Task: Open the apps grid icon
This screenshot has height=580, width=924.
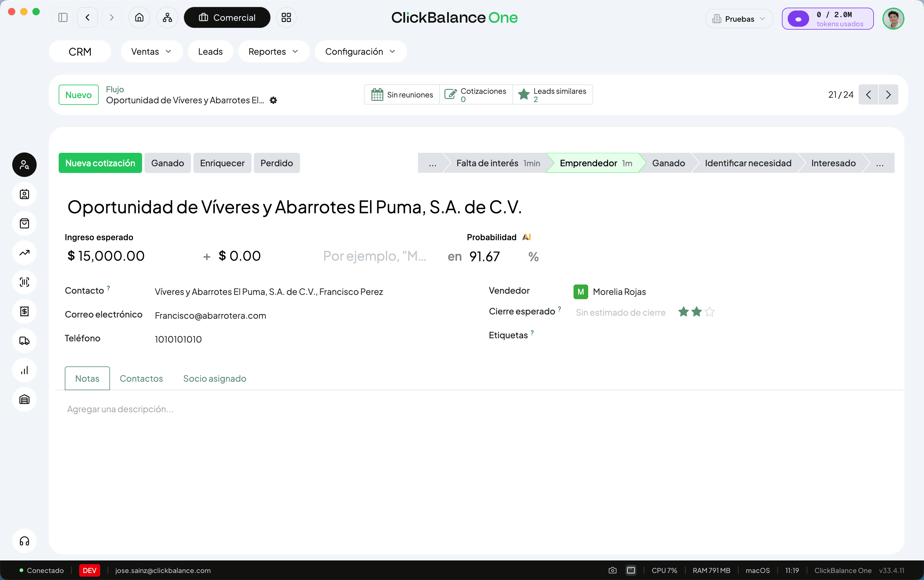Action: click(286, 18)
